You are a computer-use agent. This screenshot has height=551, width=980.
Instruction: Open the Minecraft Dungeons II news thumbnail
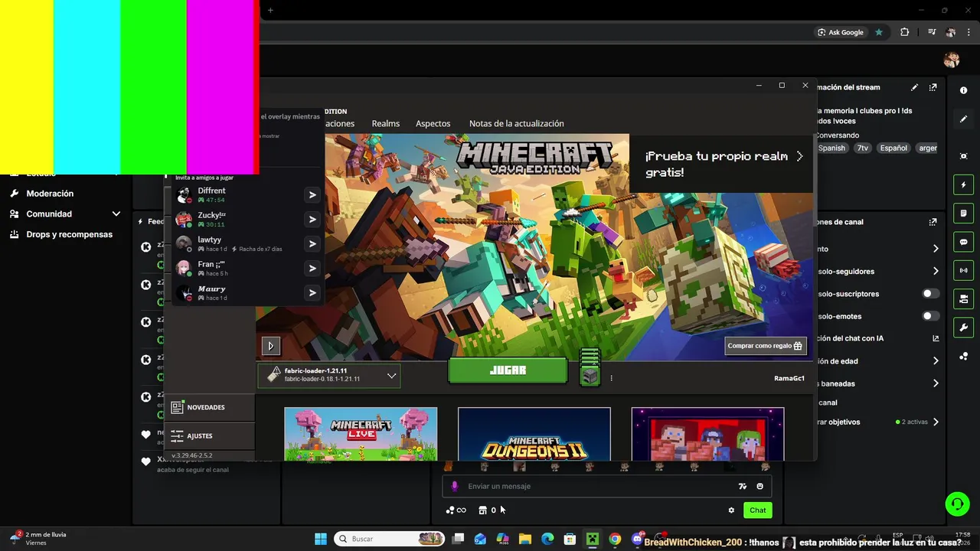534,434
